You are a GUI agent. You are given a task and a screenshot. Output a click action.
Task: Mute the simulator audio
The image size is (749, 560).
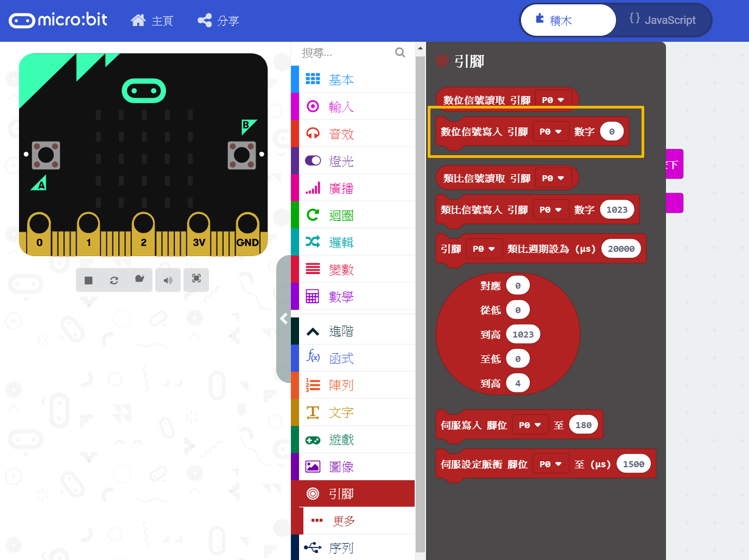[x=168, y=279]
